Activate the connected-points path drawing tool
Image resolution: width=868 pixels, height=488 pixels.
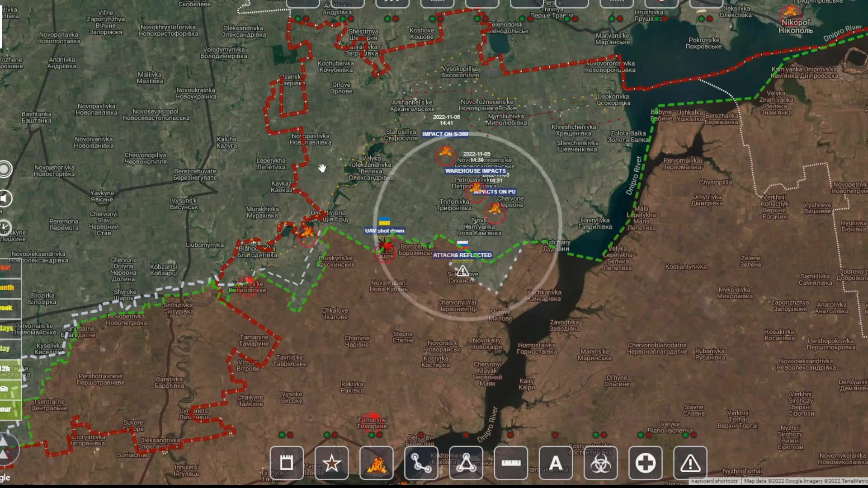[421, 463]
